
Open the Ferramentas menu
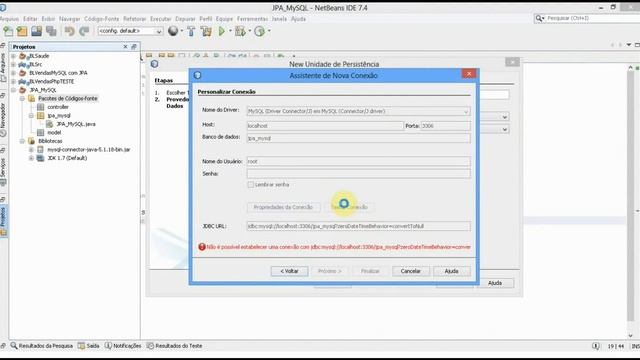[252, 19]
